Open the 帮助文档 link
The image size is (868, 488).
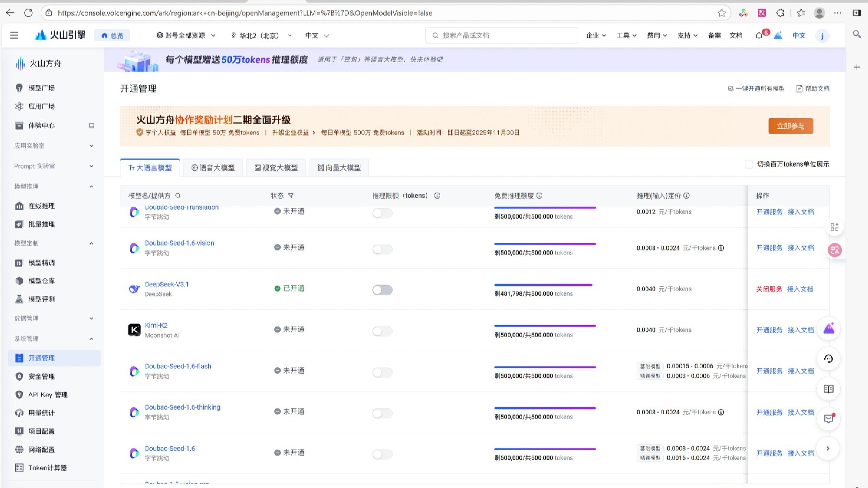point(813,89)
